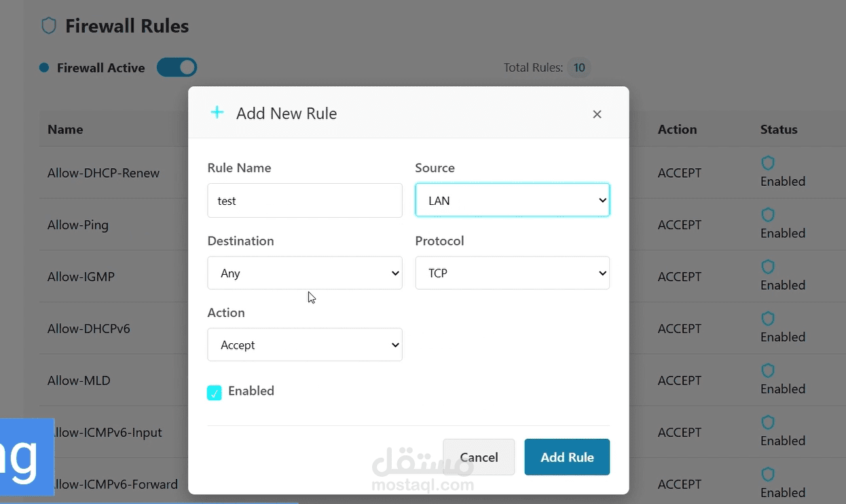Uncheck the Enabled checkbox
This screenshot has width=846, height=504.
215,392
